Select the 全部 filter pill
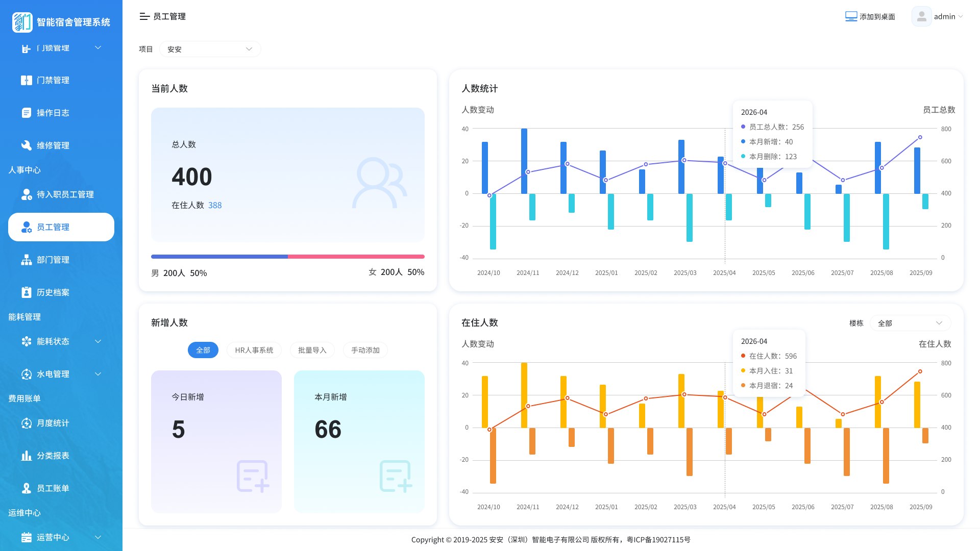The height and width of the screenshot is (551, 980). [x=203, y=350]
